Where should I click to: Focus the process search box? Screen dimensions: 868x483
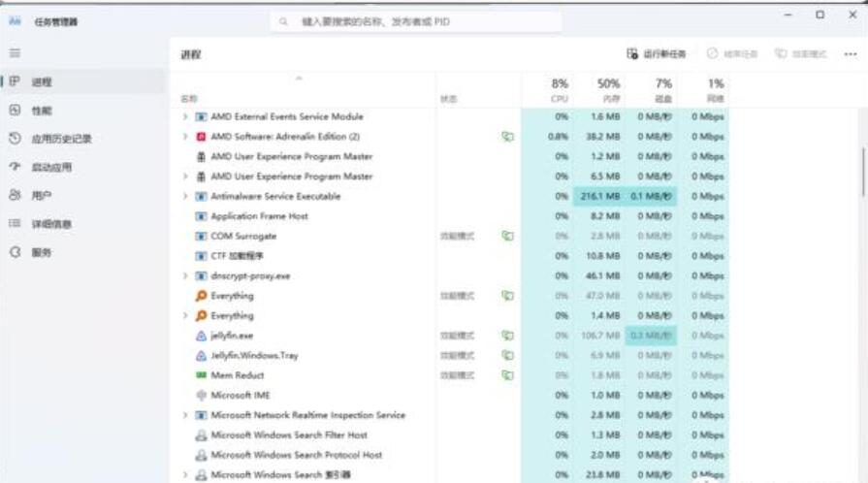pyautogui.click(x=416, y=21)
